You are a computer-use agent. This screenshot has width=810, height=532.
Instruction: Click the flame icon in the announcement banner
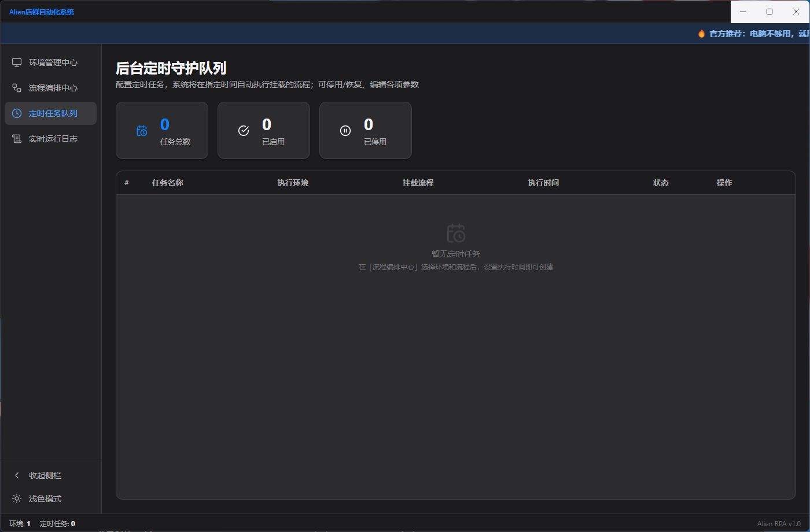tap(702, 34)
